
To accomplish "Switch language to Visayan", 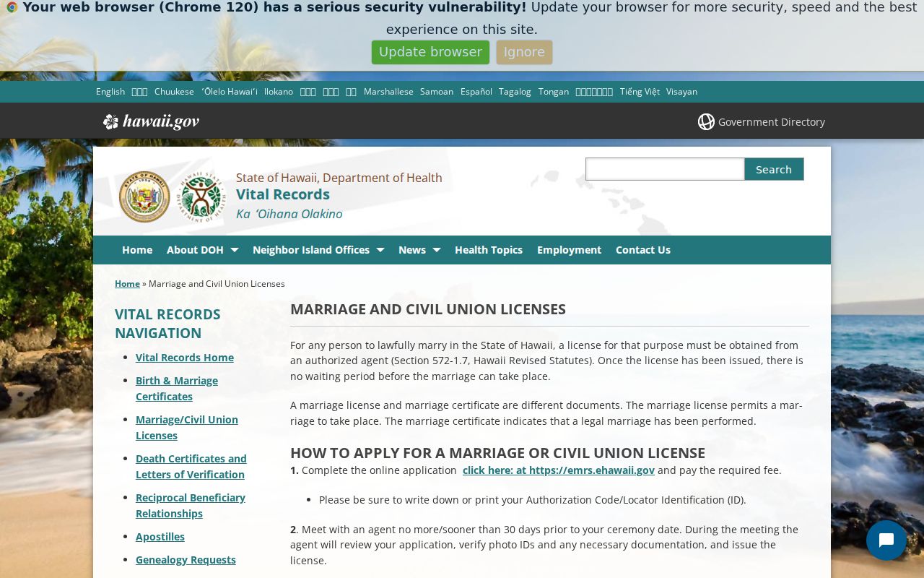I will point(681,92).
